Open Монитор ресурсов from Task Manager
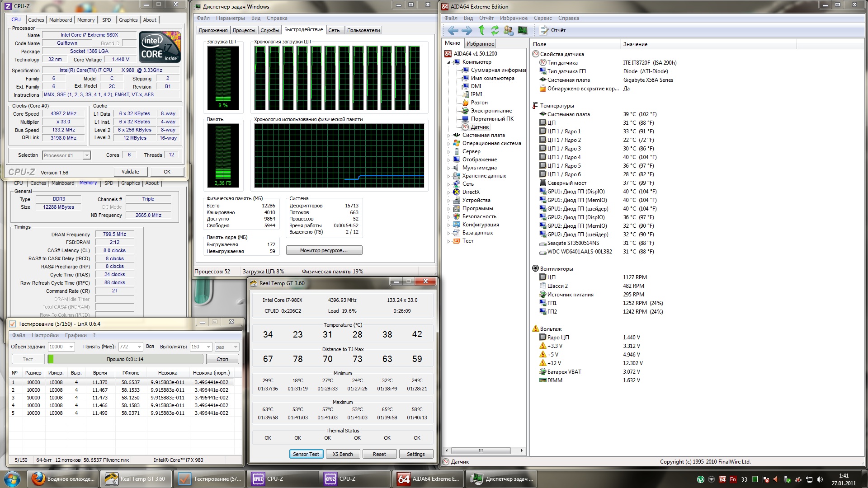The height and width of the screenshot is (488, 868). click(324, 250)
